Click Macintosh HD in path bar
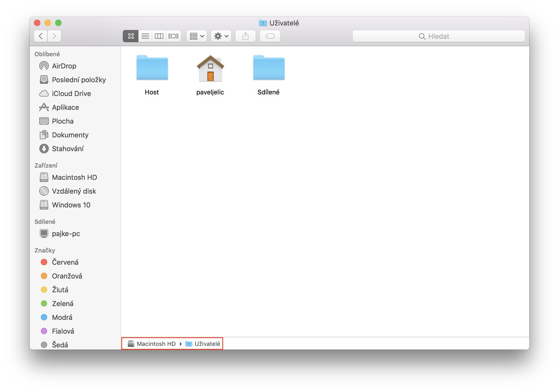559x392 pixels. pyautogui.click(x=156, y=344)
